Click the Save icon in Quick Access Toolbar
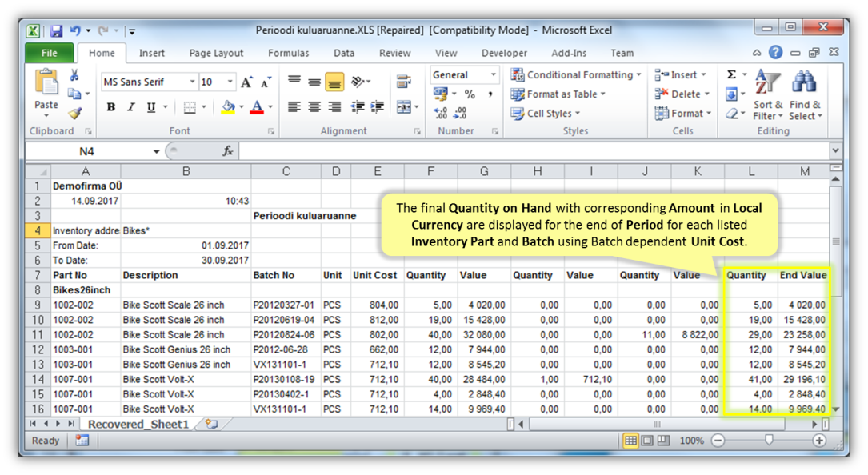This screenshot has height=475, width=868. point(56,31)
